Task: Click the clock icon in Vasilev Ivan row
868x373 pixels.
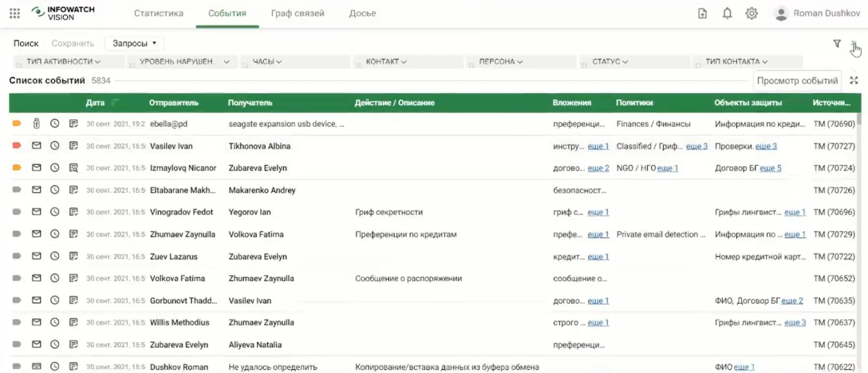Action: pos(55,146)
